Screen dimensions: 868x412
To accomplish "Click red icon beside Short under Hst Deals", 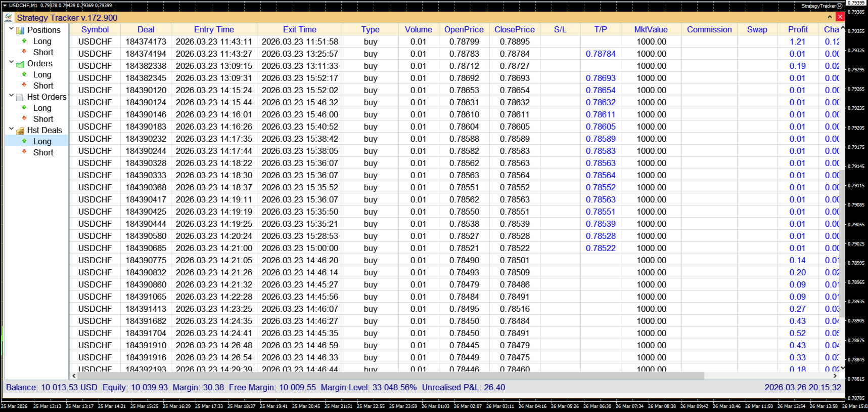I will click(24, 152).
